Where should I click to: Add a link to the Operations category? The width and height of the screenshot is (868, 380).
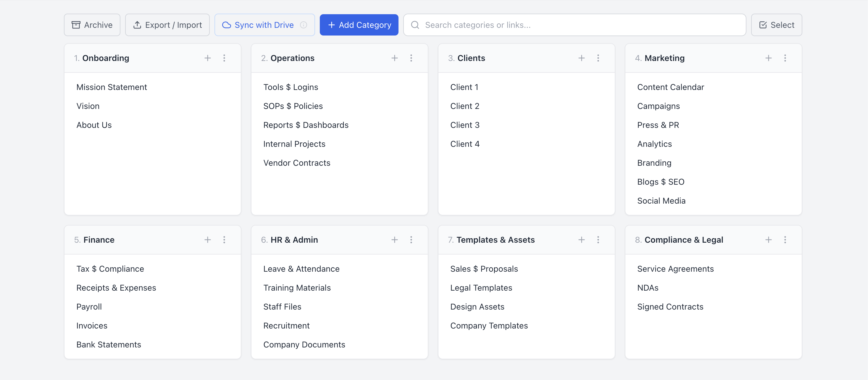tap(395, 58)
